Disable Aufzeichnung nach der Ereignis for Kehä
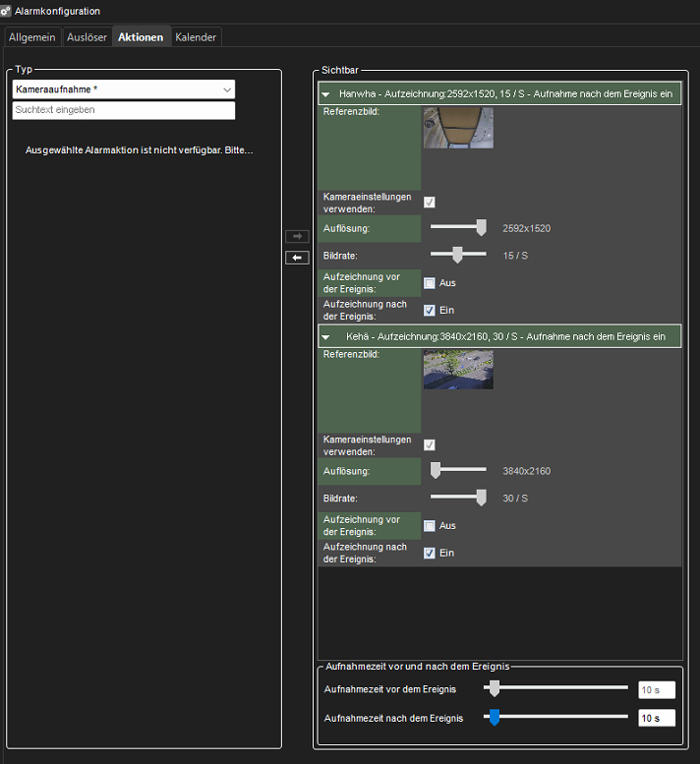 [x=430, y=553]
